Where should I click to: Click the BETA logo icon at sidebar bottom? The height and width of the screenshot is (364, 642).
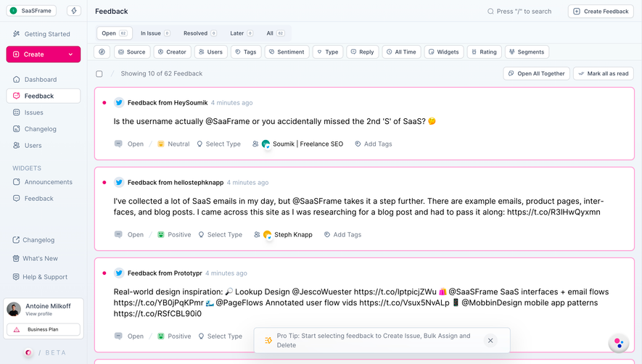pos(28,352)
